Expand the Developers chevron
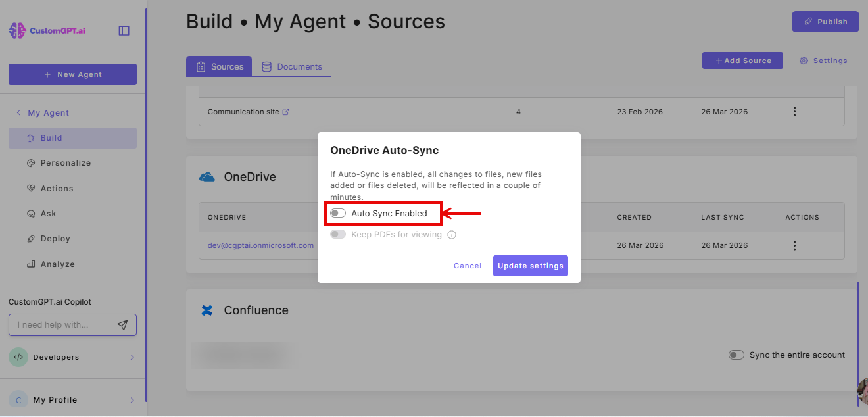868x417 pixels. tap(132, 357)
